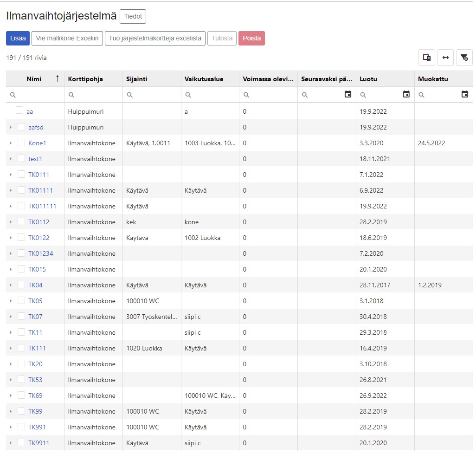476x454 pixels.
Task: Click the fit columns width arrows icon
Action: [446, 58]
